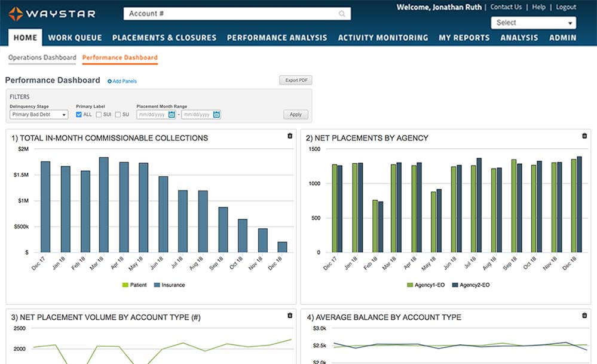The height and width of the screenshot is (364, 597).
Task: Click the Jul 18 Agency2-EO dark bar
Action: click(479, 205)
